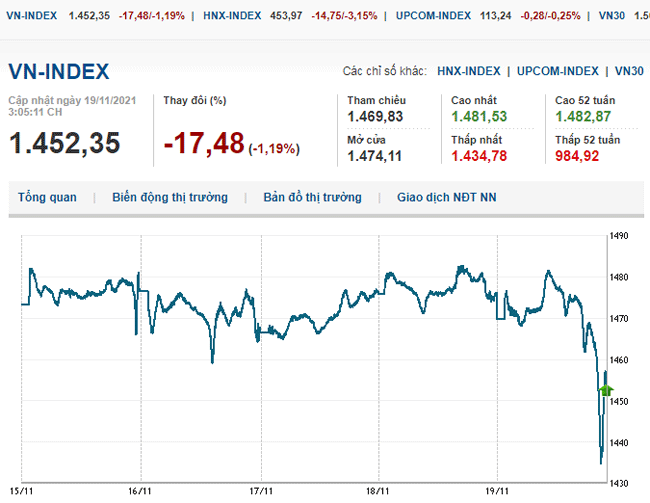Viewport: 650px width, 503px height.
Task: Click the large VN-INDEX page heading
Action: click(59, 72)
